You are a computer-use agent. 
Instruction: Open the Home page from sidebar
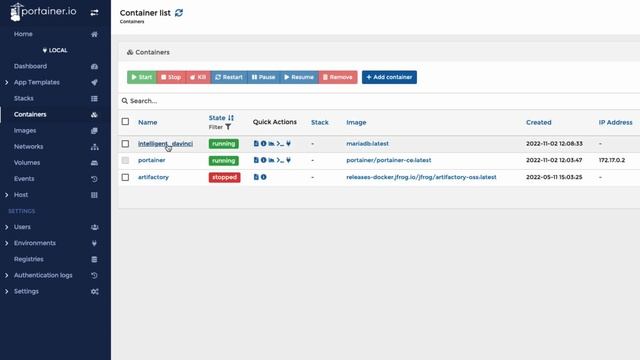(x=23, y=34)
